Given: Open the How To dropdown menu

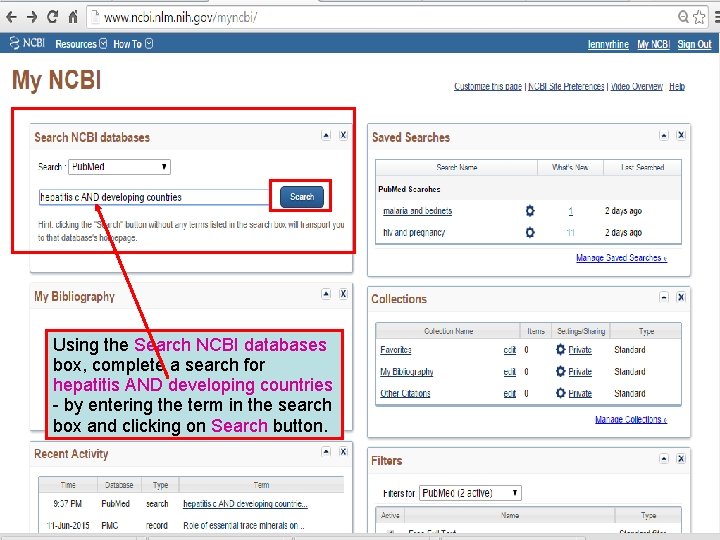Looking at the screenshot, I should coord(133,44).
